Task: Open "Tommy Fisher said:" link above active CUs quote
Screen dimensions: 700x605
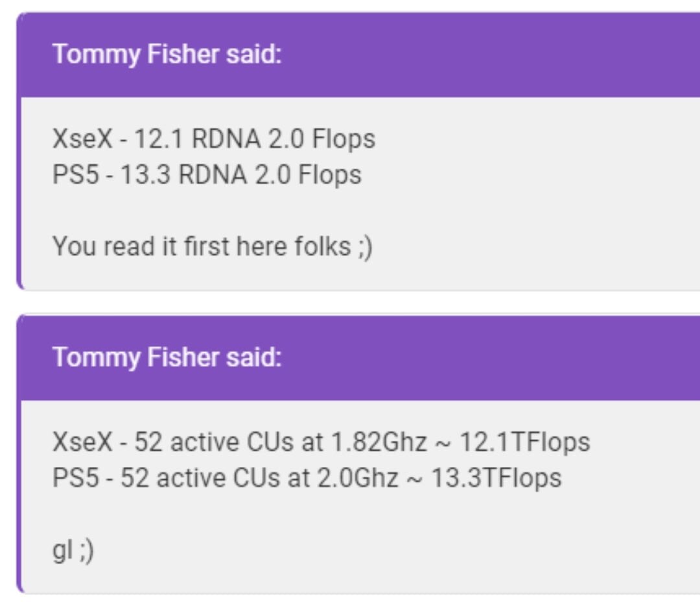Action: [167, 358]
